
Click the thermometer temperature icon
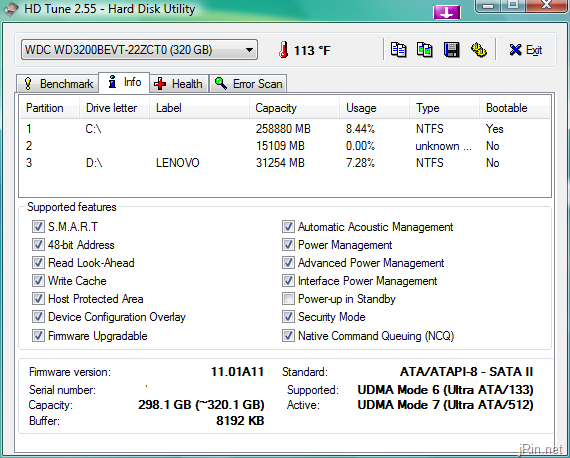pyautogui.click(x=284, y=50)
